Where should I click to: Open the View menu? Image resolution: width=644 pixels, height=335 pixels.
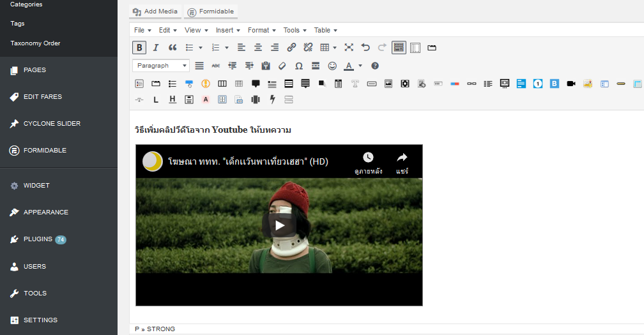click(196, 30)
